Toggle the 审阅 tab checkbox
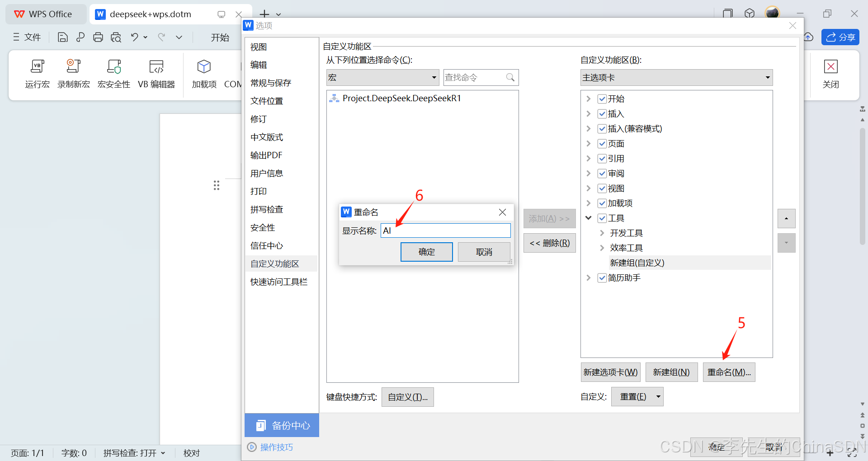The height and width of the screenshot is (461, 868). pos(602,174)
